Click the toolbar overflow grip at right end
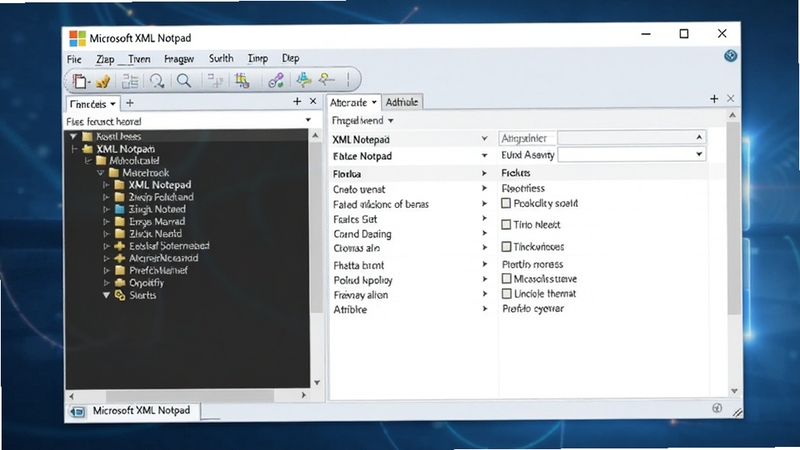 (x=348, y=80)
